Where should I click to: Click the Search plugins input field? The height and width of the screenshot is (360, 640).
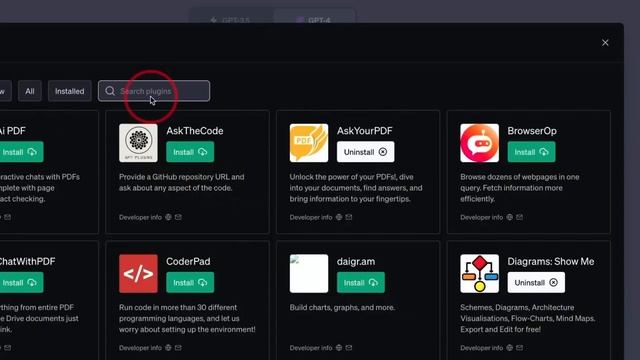154,91
